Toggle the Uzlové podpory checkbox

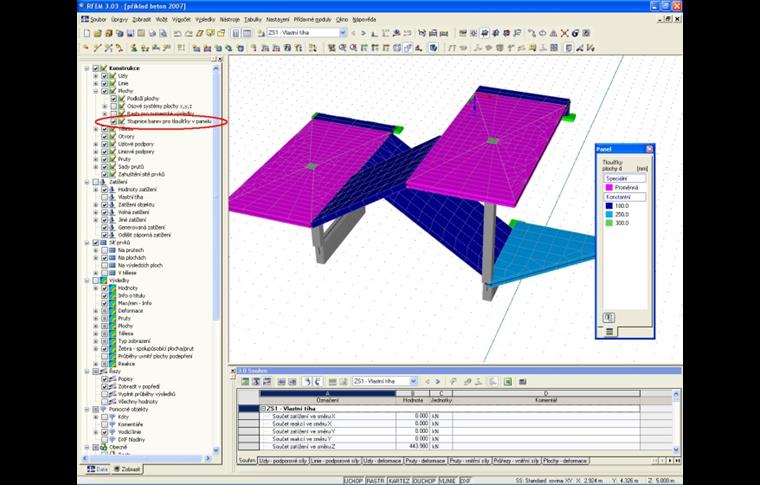click(104, 144)
